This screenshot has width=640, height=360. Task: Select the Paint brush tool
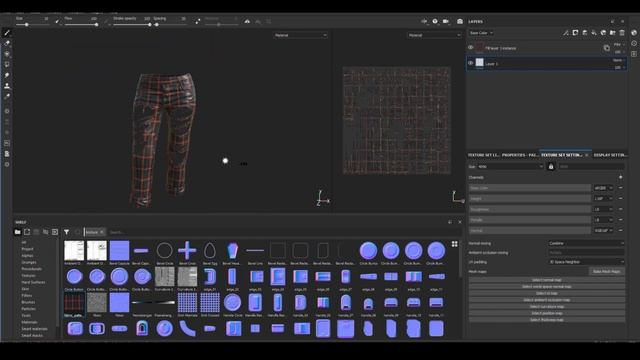(x=7, y=33)
